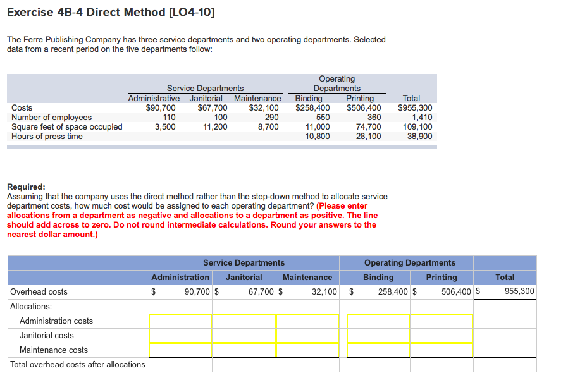This screenshot has width=568, height=392.
Task: Click the $955,300 total costs value
Action: tap(417, 107)
